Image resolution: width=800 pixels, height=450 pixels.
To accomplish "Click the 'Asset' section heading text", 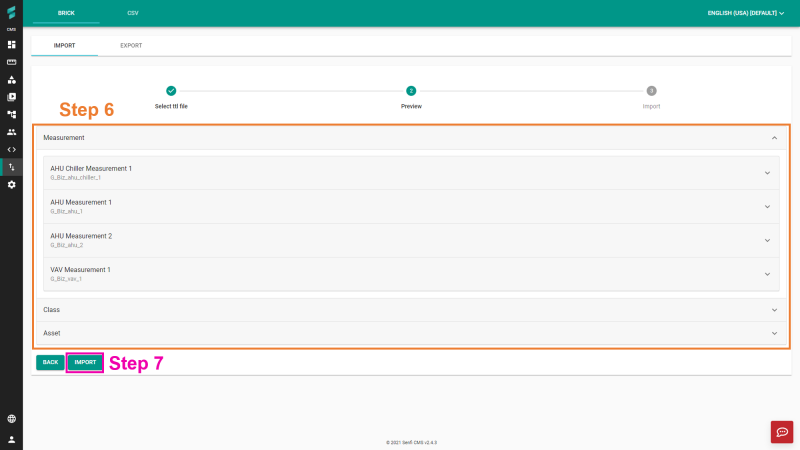I will pyautogui.click(x=52, y=333).
